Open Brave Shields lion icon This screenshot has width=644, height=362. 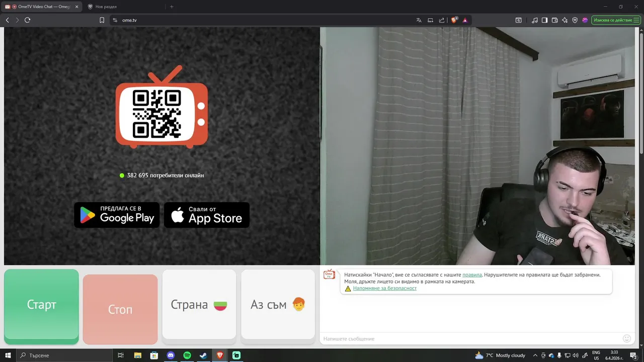(x=454, y=20)
